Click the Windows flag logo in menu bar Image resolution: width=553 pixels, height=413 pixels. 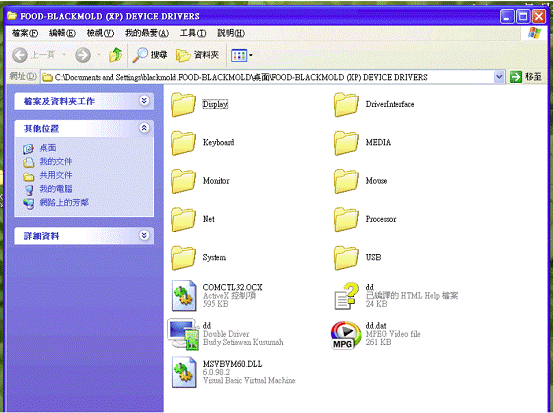[x=534, y=33]
